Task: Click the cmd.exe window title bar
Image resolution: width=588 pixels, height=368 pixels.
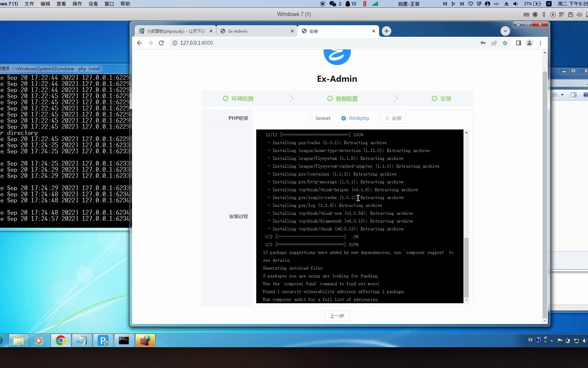Action: pyautogui.click(x=65, y=68)
